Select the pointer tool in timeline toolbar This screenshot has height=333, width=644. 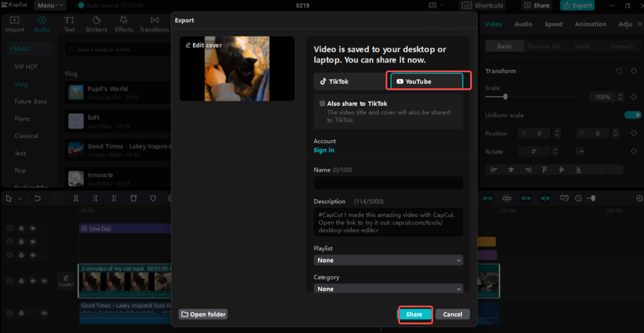point(9,198)
